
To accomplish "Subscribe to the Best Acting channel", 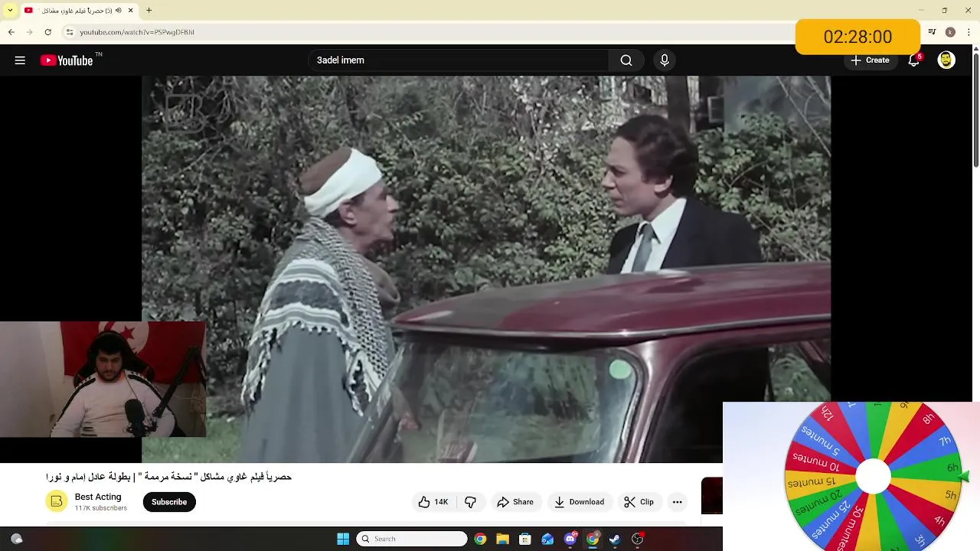I will (x=169, y=502).
